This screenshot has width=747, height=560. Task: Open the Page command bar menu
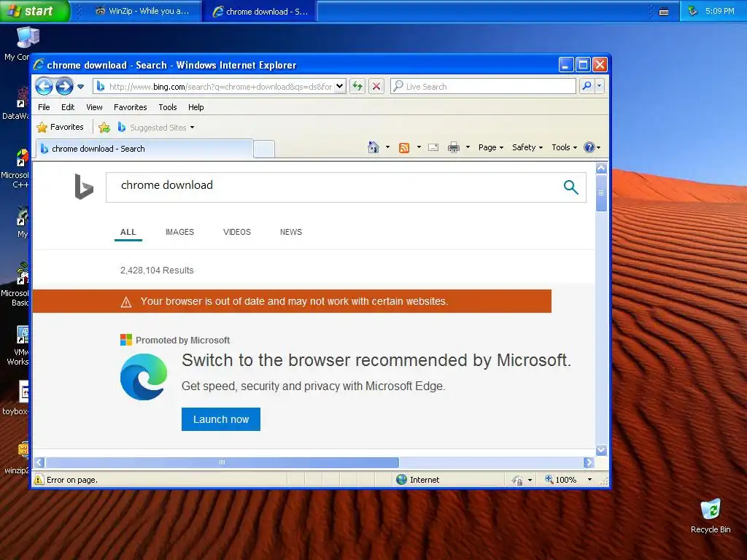(491, 147)
